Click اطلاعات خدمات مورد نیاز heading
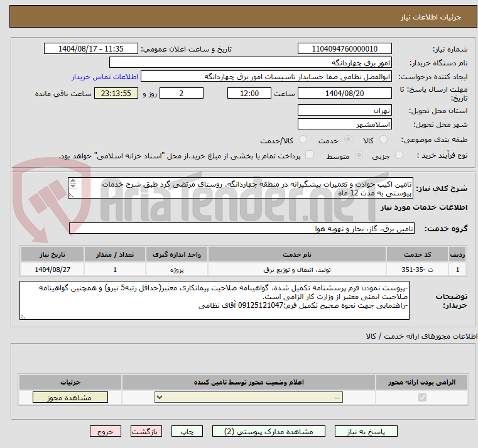The width and height of the screenshot is (478, 448). coord(424,207)
